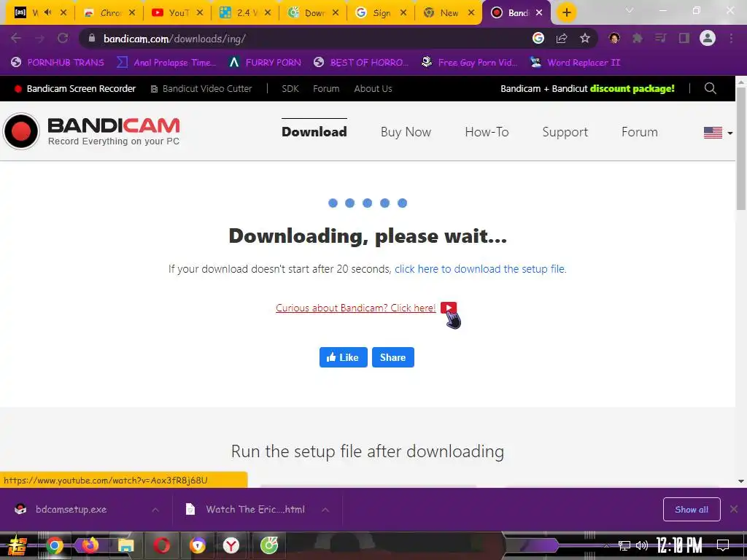Viewport: 747px width, 560px height.
Task: Open the extensions puzzle icon
Action: [638, 38]
